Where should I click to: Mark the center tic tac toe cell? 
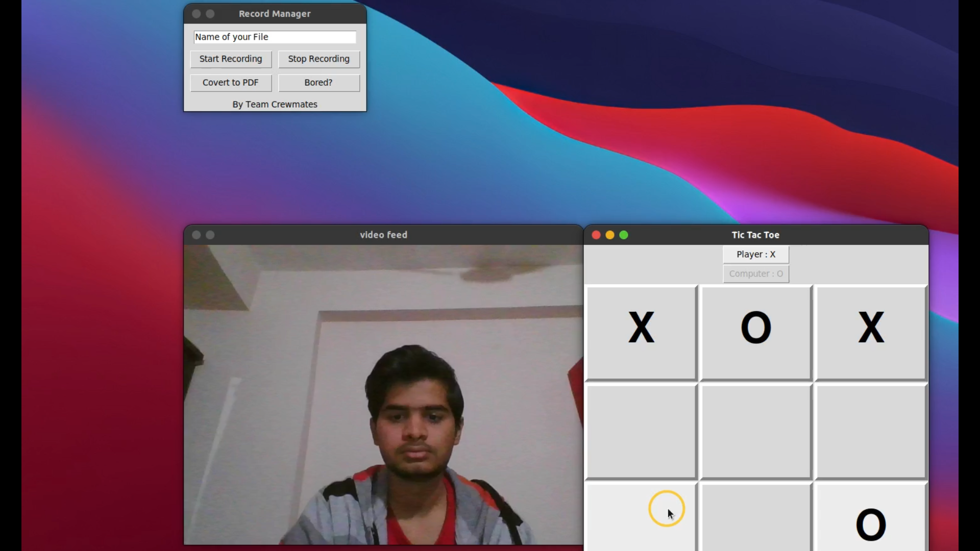[x=756, y=432]
